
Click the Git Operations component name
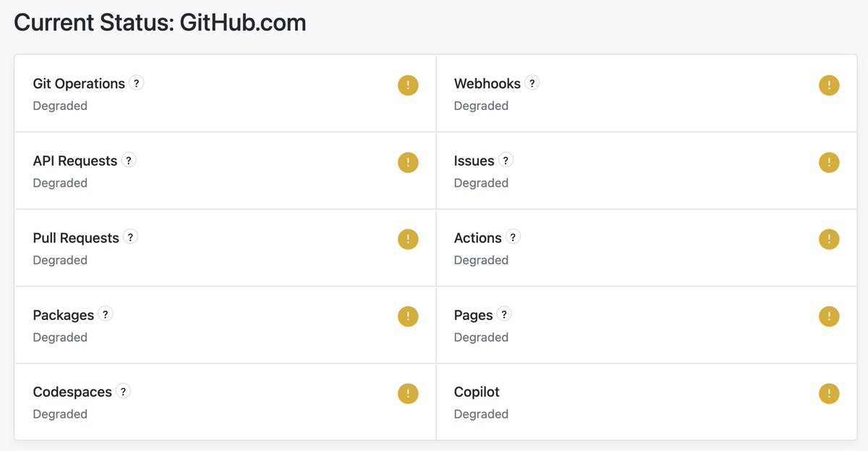click(x=79, y=84)
